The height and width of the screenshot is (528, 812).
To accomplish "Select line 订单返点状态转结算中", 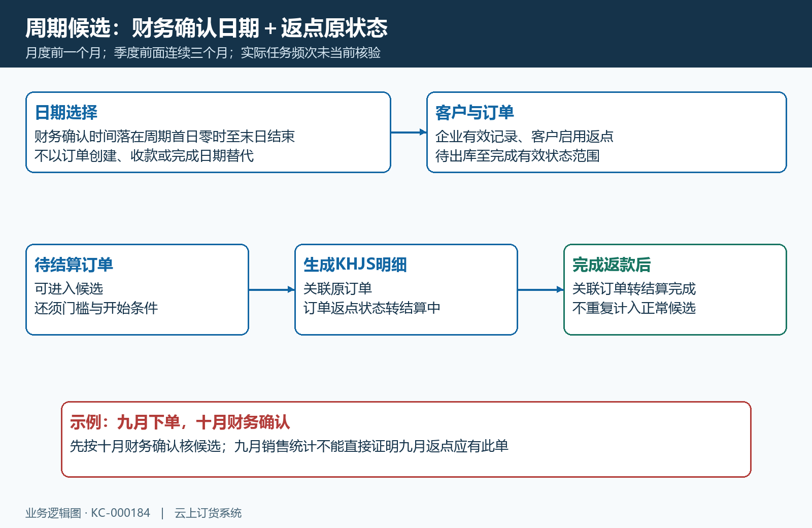I will click(x=372, y=308).
